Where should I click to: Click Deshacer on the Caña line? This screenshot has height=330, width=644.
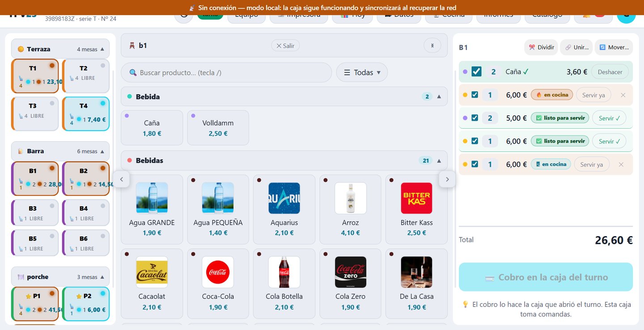click(610, 72)
